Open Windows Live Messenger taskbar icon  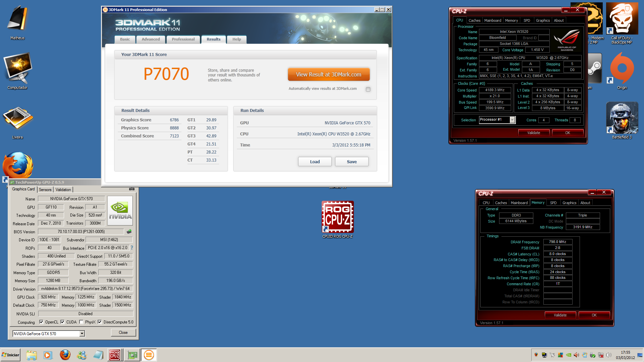pyautogui.click(x=82, y=355)
